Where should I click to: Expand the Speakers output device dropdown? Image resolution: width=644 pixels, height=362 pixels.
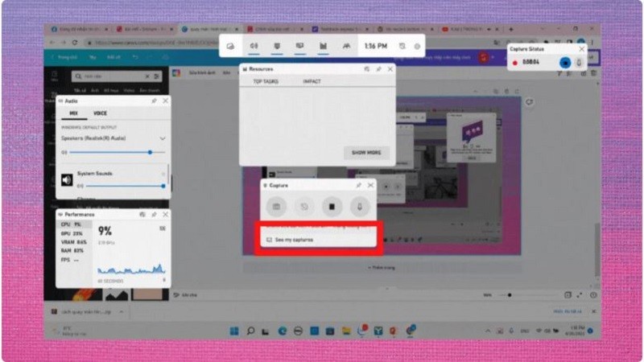(163, 138)
